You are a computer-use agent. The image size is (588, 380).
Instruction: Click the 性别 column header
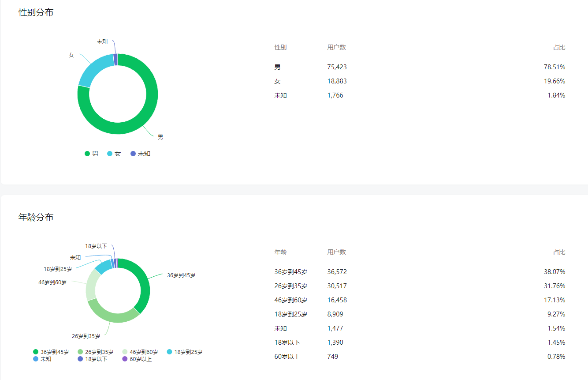(x=280, y=47)
